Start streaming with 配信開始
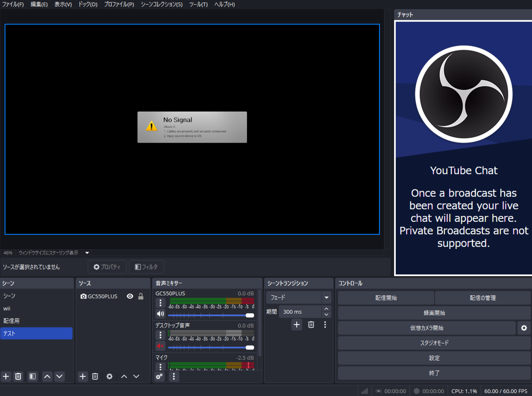532x396 pixels. pos(386,298)
